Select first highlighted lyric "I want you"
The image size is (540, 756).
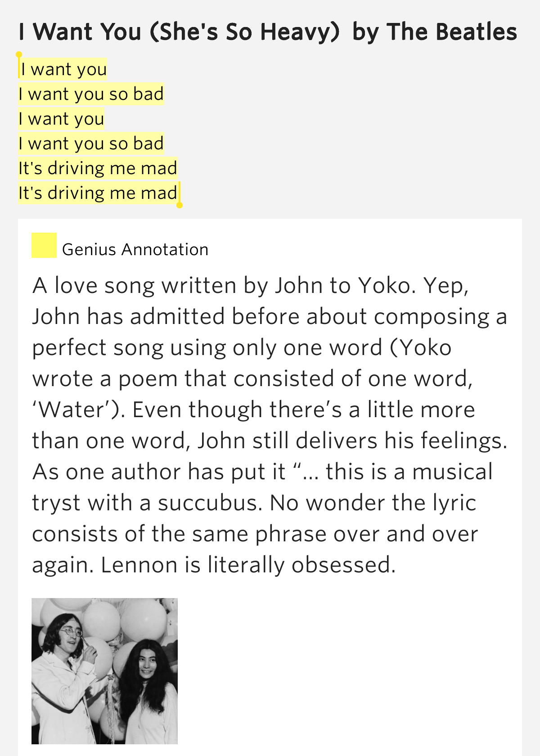tap(63, 69)
